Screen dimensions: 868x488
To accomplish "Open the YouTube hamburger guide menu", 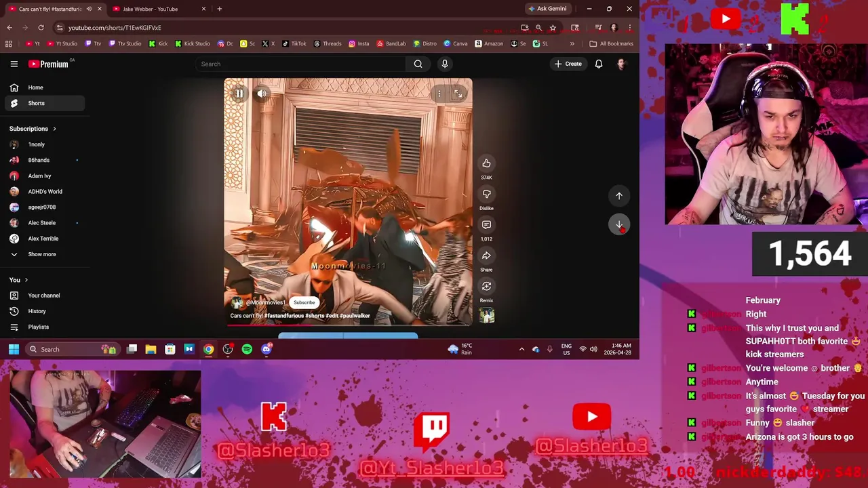I will 14,64.
